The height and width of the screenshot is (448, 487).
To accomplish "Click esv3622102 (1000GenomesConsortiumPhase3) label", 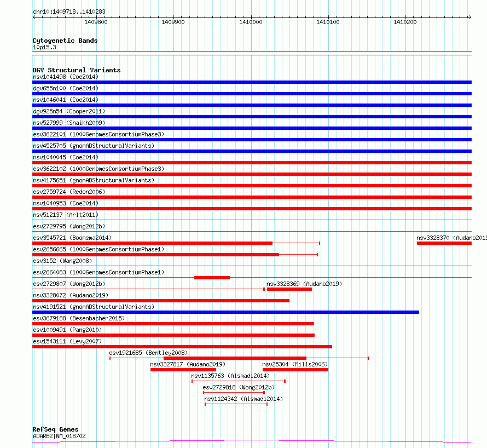I will 98,169.
